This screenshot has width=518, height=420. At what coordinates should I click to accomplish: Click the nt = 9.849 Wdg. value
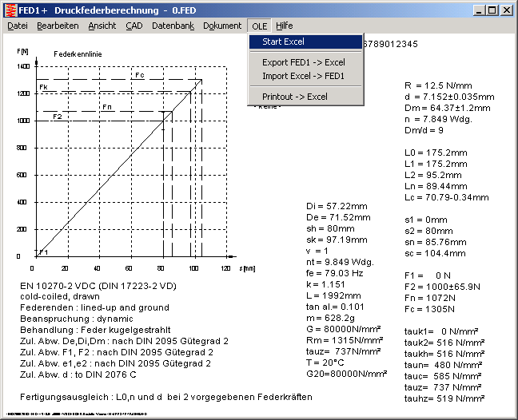pos(340,262)
